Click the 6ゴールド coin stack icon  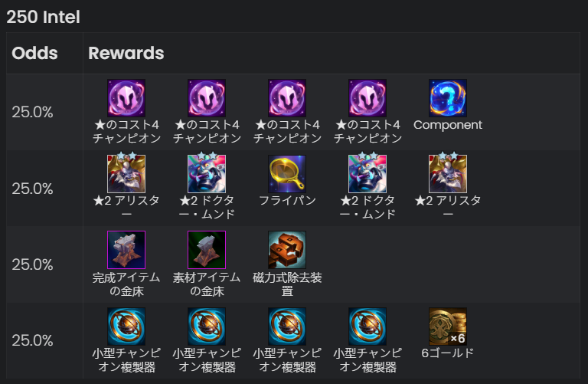click(x=448, y=327)
